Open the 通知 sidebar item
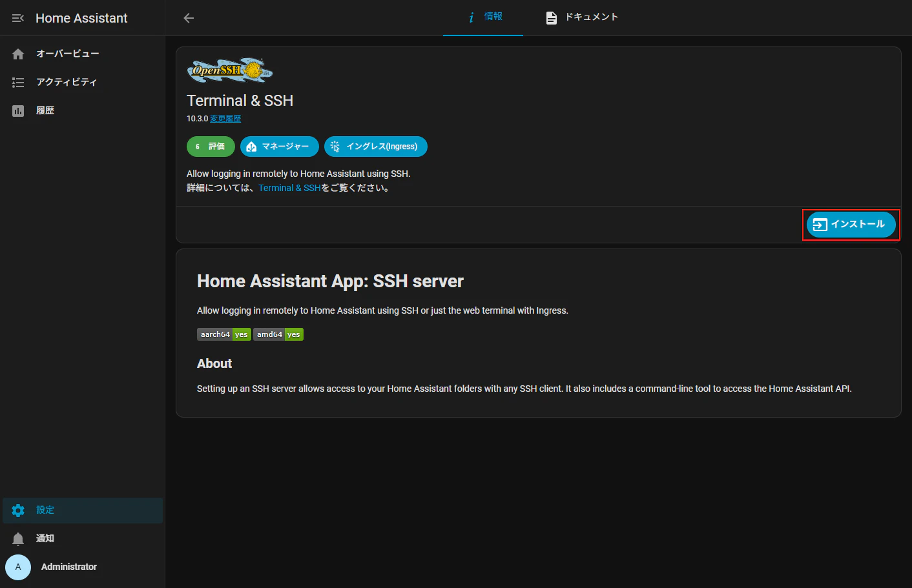Screen dimensions: 912x588 coord(83,539)
